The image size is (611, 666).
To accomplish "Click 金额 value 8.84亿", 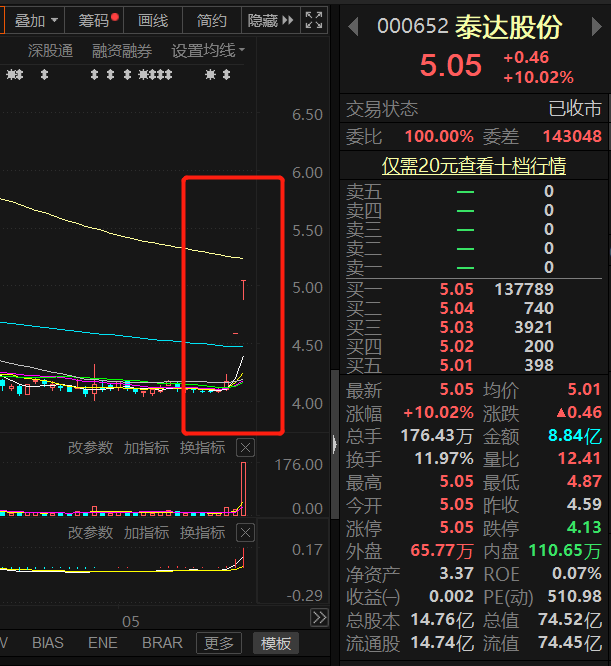I will tap(575, 436).
